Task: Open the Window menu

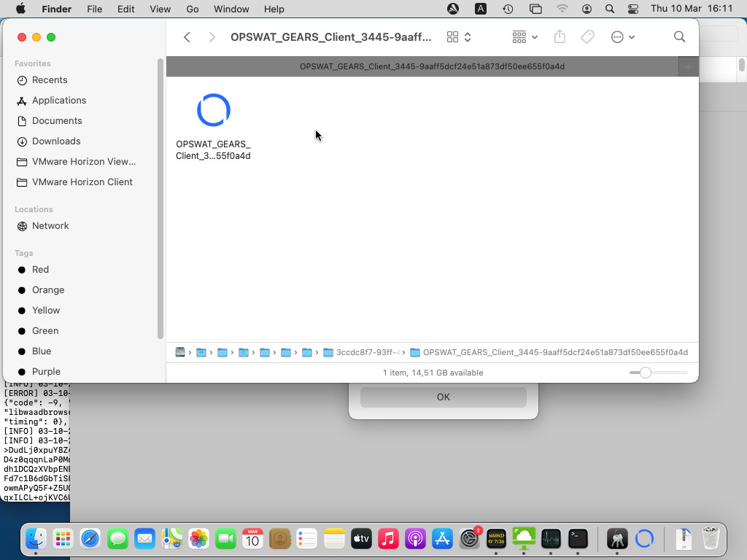Action: 231,9
